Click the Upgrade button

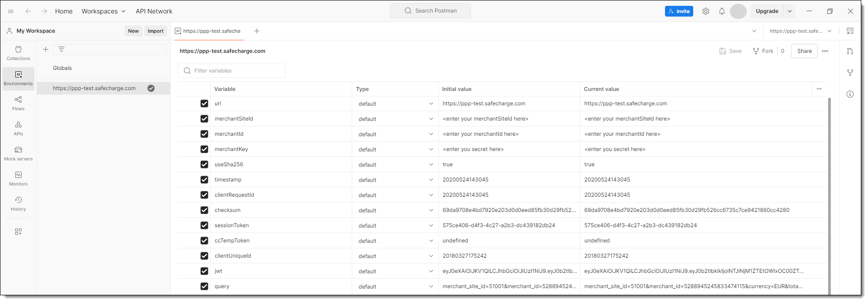tap(767, 11)
